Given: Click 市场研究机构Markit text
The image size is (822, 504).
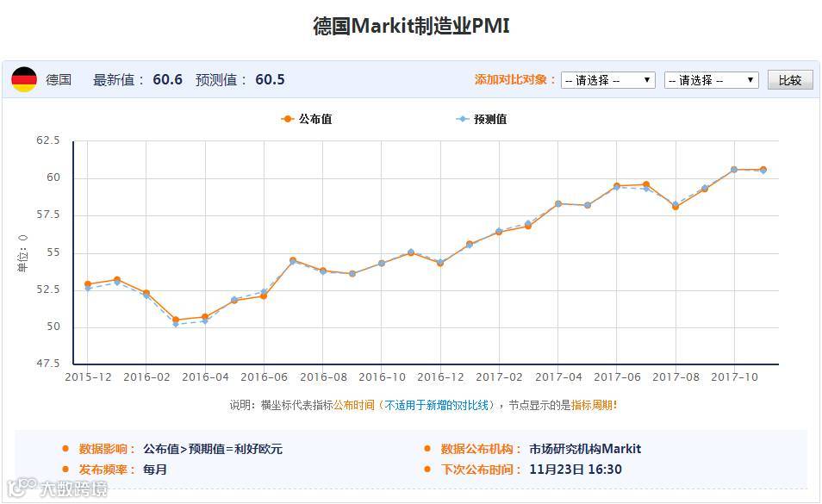Looking at the screenshot, I should (x=585, y=449).
